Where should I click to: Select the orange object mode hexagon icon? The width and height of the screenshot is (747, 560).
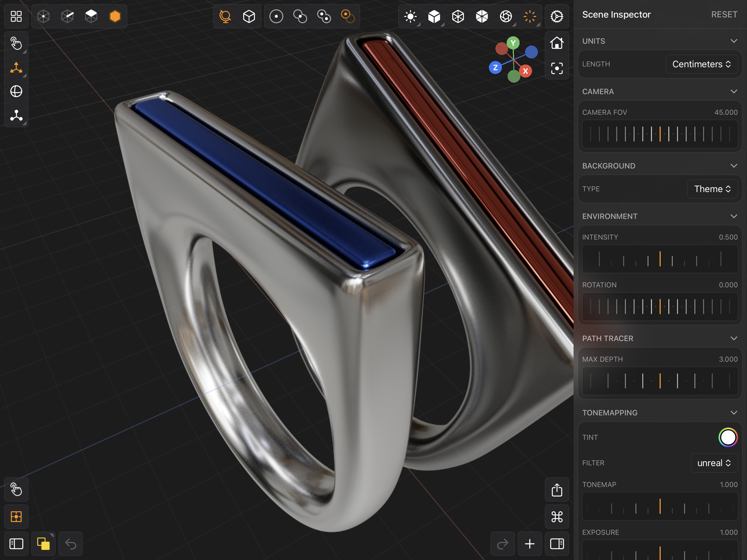tap(115, 16)
